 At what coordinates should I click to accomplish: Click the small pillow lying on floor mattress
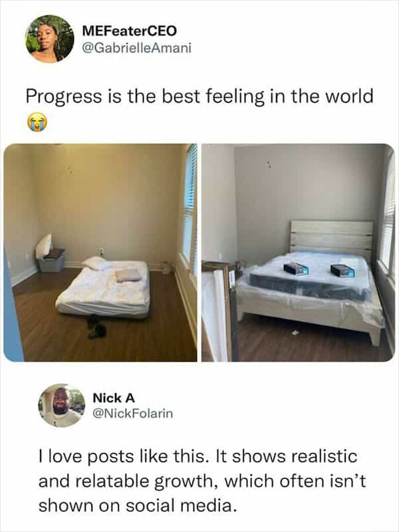coord(128,275)
